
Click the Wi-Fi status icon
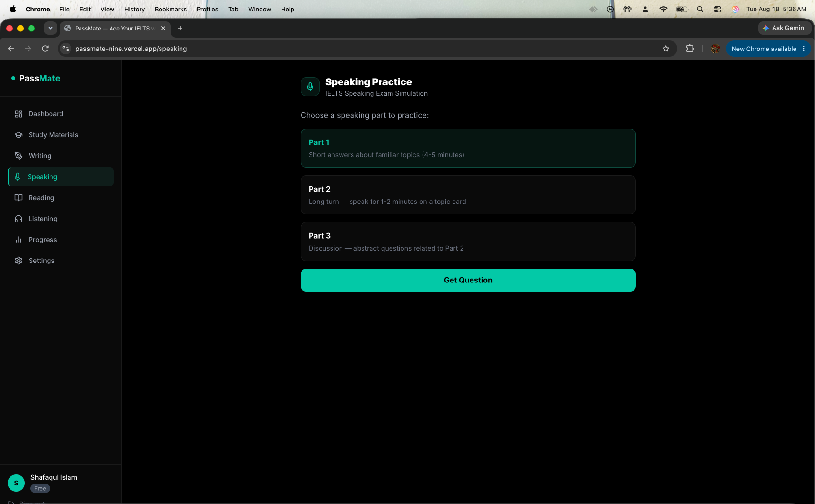(x=663, y=9)
